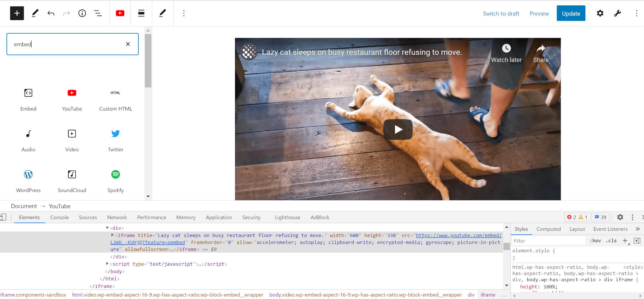Select the Tools pencil icon
The image size is (644, 299).
tap(35, 13)
